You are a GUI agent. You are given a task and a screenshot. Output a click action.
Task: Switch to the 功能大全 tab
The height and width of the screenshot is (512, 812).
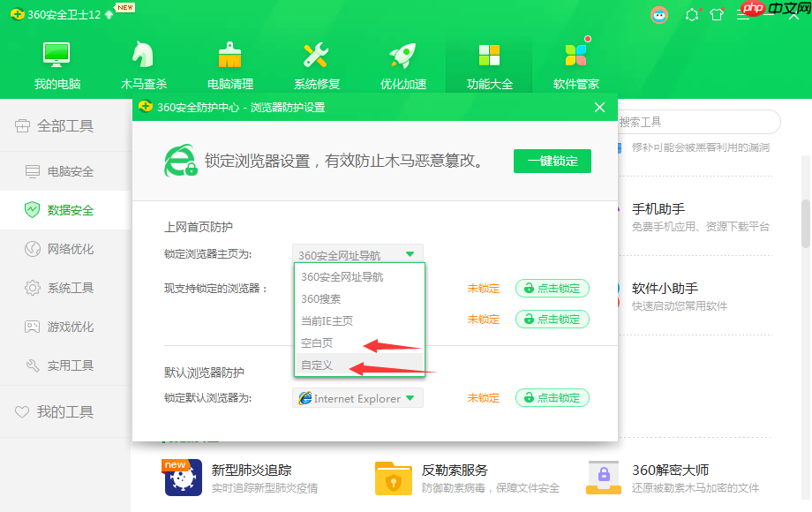point(489,53)
